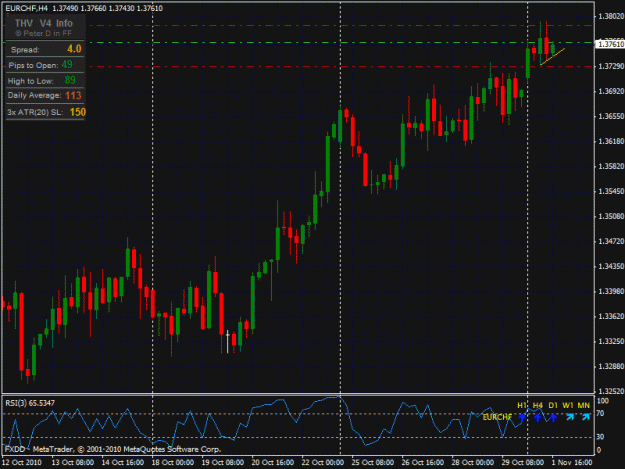Viewport: 625px width, 469px height.
Task: Click the 12 Oct 2010 date label
Action: 22,462
